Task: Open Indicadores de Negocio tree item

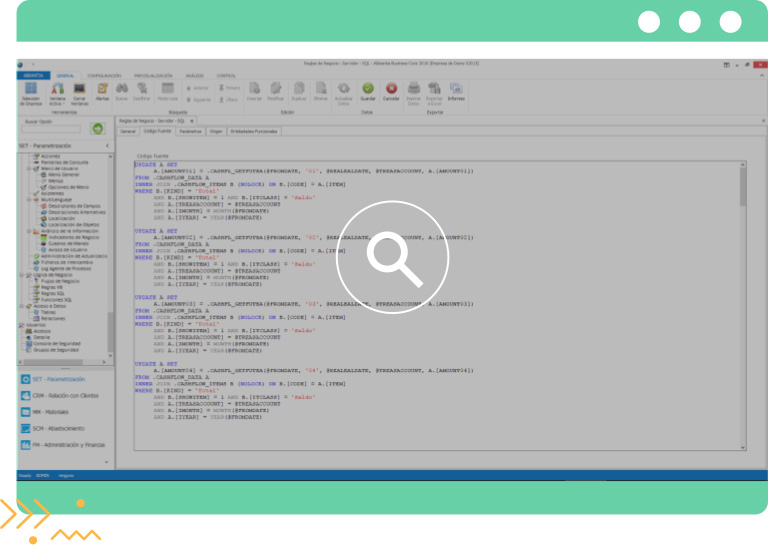Action: point(73,237)
